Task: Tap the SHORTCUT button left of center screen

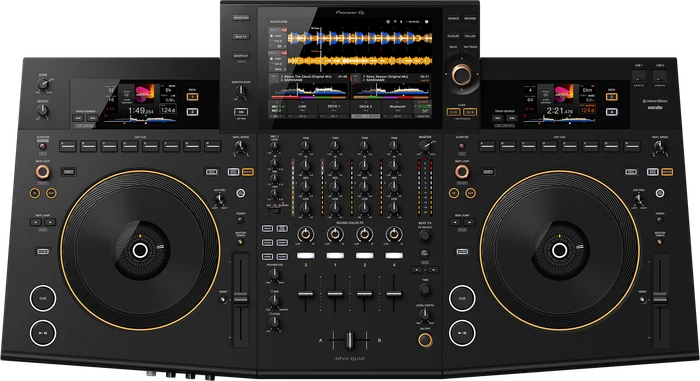Action: [x=241, y=56]
